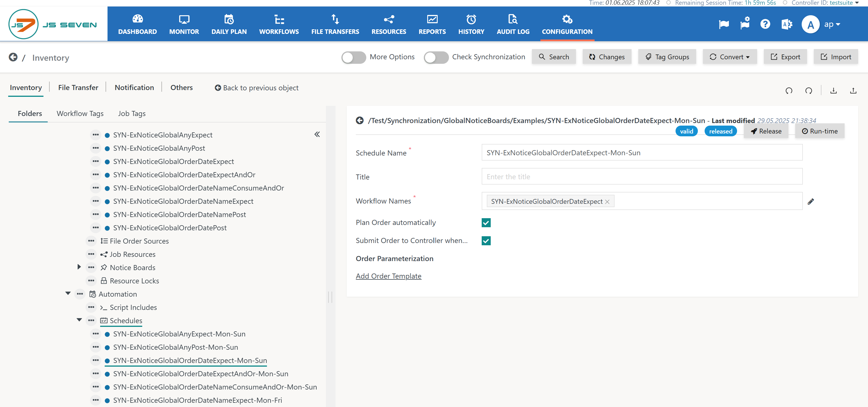Click the undo circular arrow icon
Viewport: 868px width, 407px height.
point(788,91)
